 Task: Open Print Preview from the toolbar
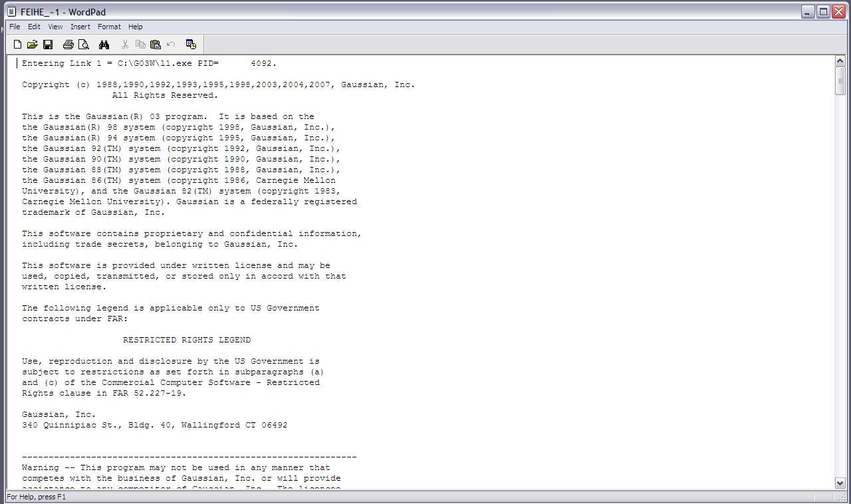84,45
